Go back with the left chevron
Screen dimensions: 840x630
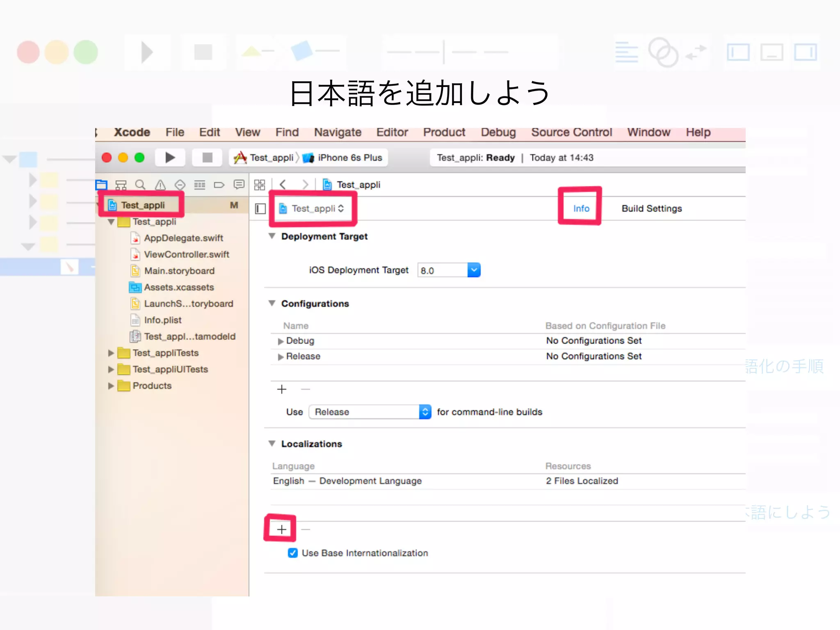pyautogui.click(x=283, y=185)
